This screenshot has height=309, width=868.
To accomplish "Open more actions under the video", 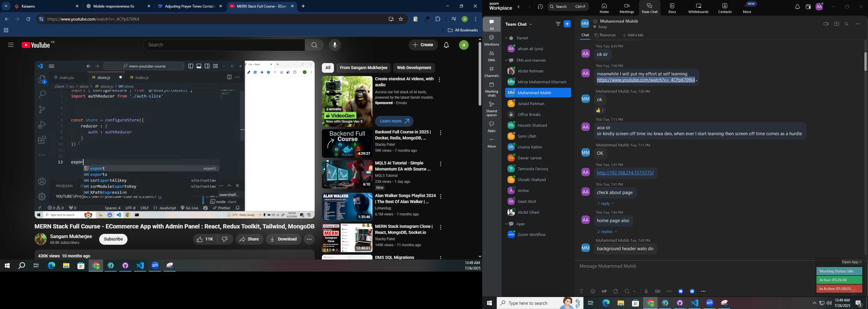I will [x=309, y=239].
